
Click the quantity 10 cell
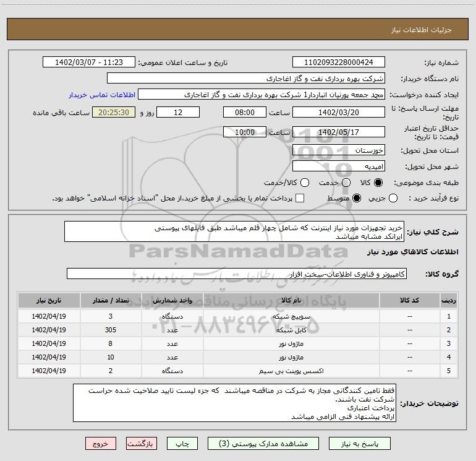point(111,357)
